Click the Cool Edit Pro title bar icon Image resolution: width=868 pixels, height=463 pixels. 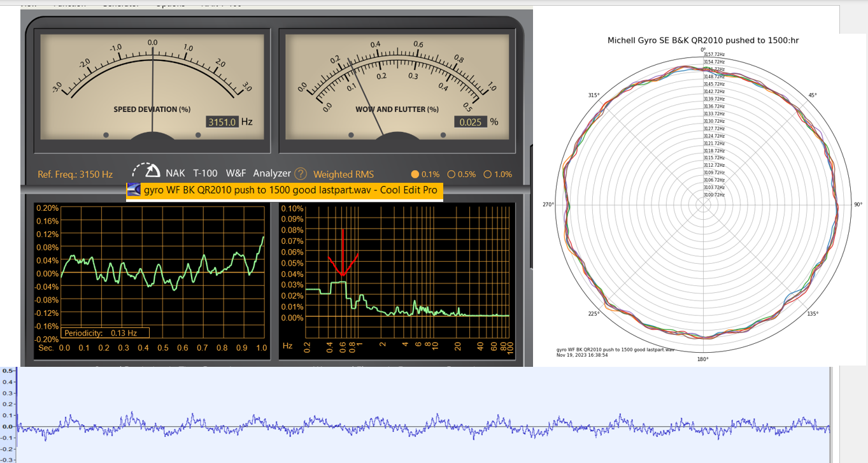click(x=134, y=190)
